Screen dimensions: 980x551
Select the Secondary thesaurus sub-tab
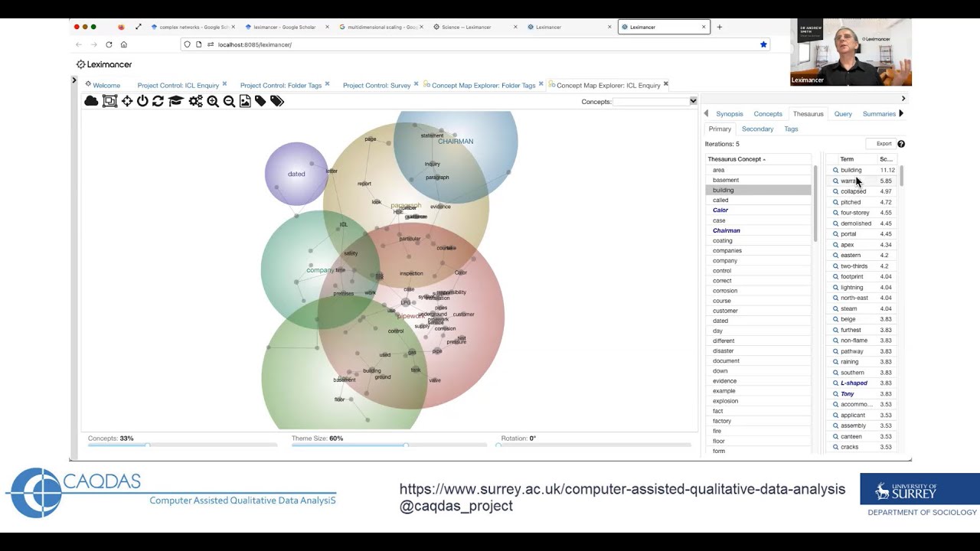[x=757, y=129]
